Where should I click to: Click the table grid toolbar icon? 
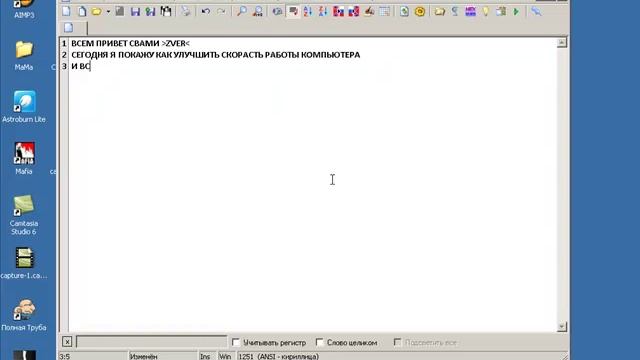[384, 11]
